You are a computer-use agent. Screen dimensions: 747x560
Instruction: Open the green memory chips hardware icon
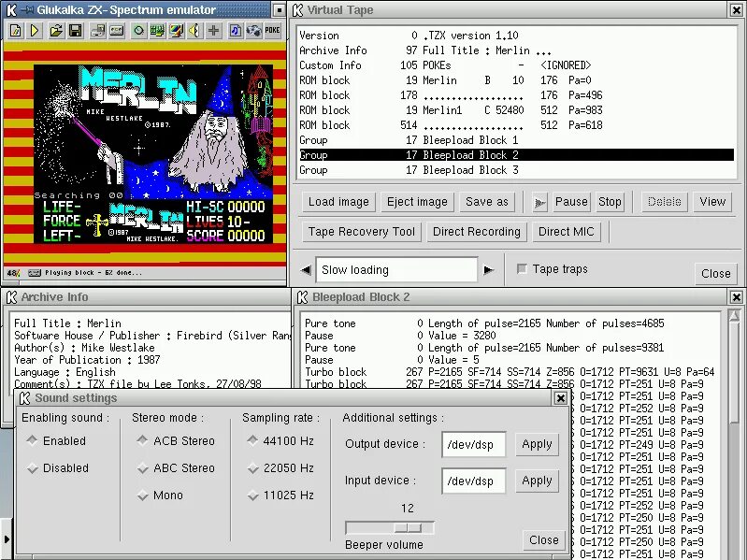pos(157,31)
